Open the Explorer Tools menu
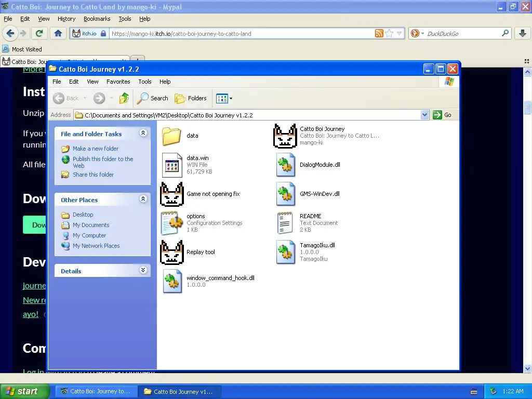 pos(144,82)
